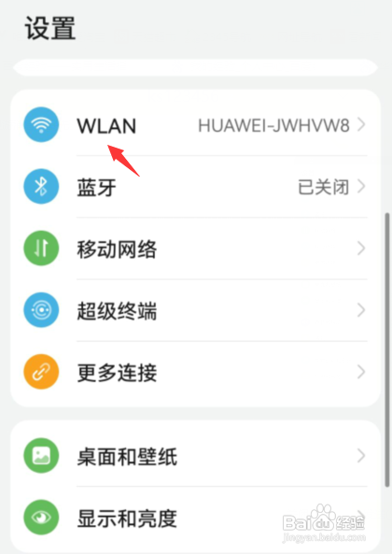Expand the chevron beside HUAWEI-JWHVW8
Viewport: 392px width, 554px height.
pos(361,125)
